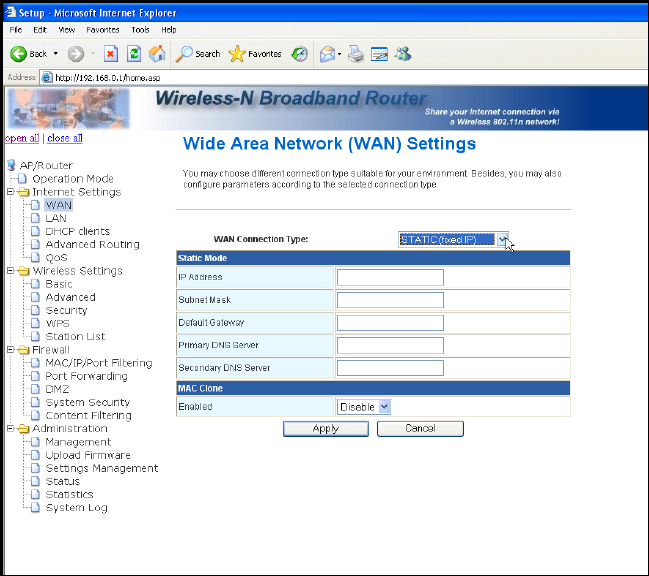Open the History clock icon
This screenshot has height=576, width=649.
(x=299, y=54)
